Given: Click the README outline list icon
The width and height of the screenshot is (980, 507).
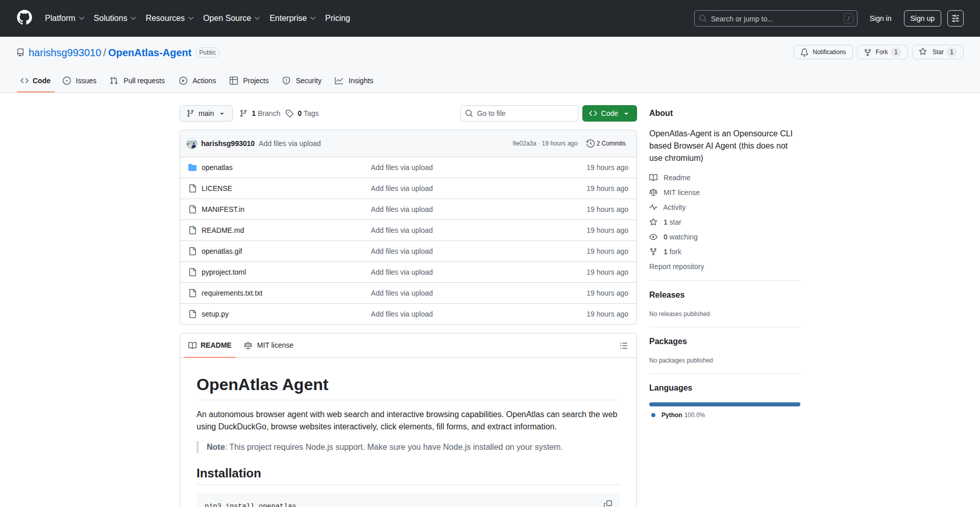Looking at the screenshot, I should click(x=623, y=346).
